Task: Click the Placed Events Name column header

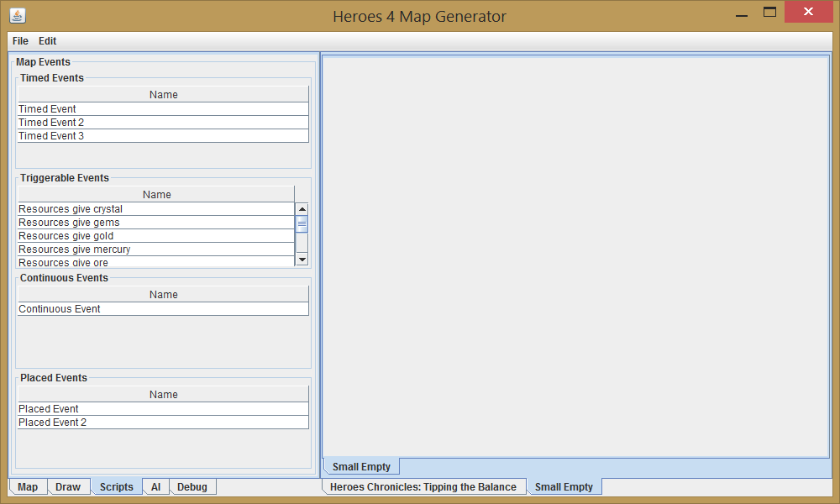Action: point(164,394)
